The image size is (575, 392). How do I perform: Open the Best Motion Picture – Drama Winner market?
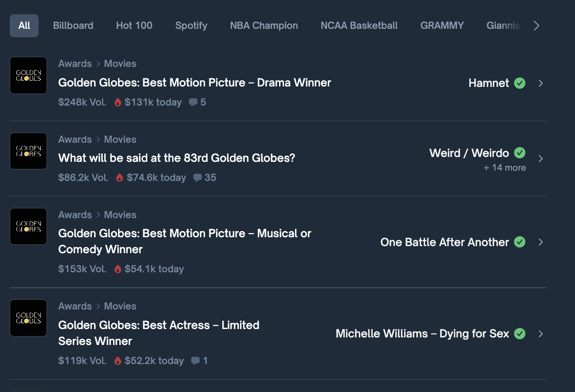(194, 83)
